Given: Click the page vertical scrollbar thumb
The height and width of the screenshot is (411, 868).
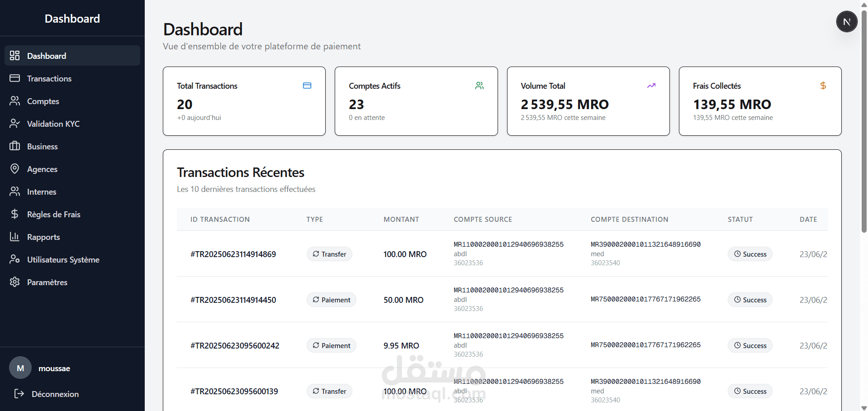Looking at the screenshot, I should tap(864, 121).
